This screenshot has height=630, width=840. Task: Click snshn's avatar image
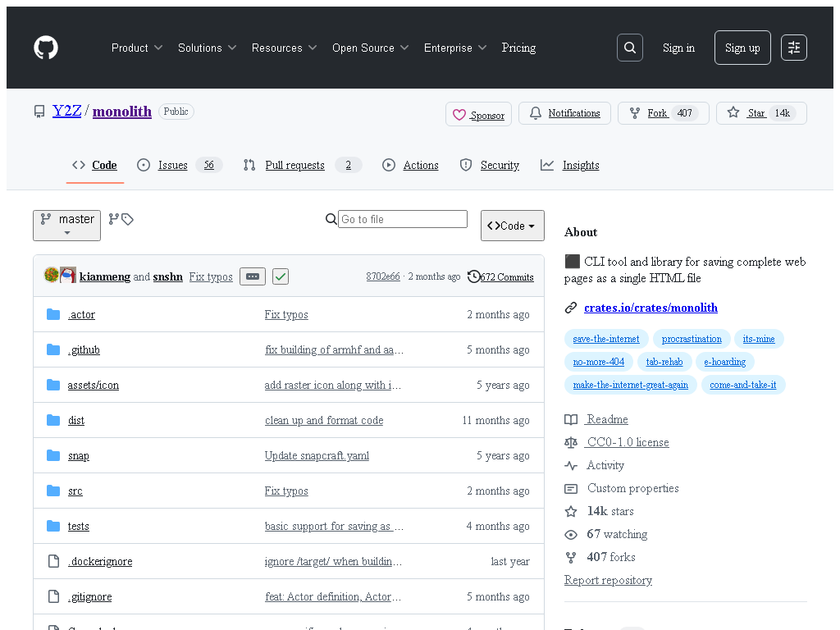tap(68, 275)
